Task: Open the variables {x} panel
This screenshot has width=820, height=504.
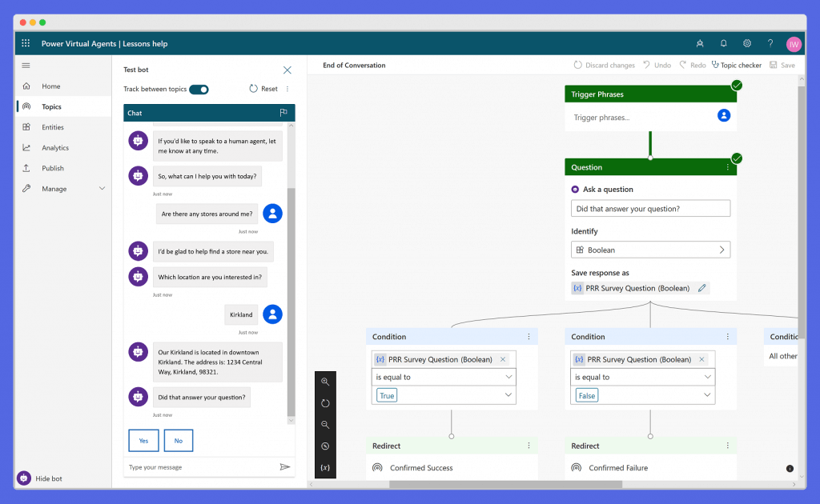Action: tap(325, 467)
